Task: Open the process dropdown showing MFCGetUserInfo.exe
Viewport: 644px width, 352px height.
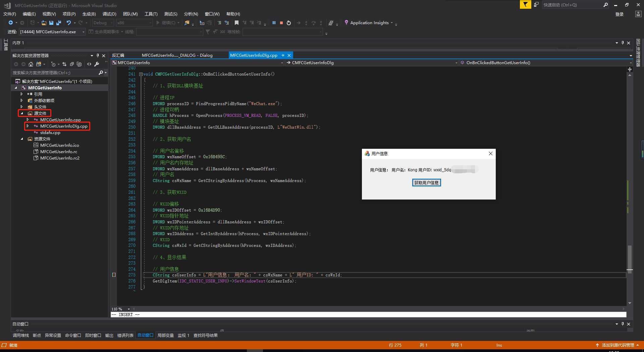Action: (52, 32)
